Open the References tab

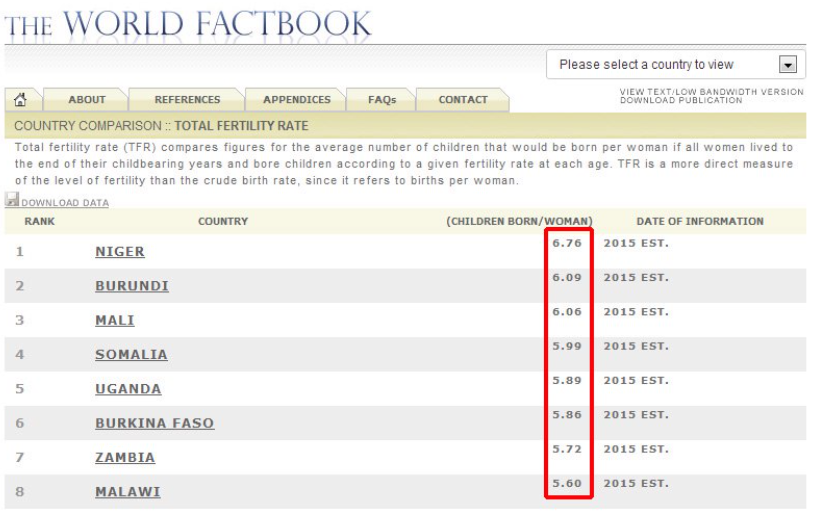187,100
